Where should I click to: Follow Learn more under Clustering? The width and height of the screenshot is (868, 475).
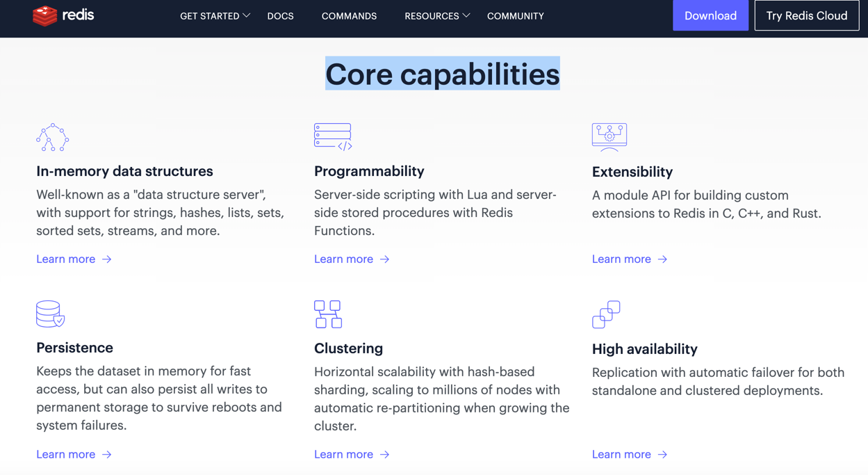click(x=352, y=454)
